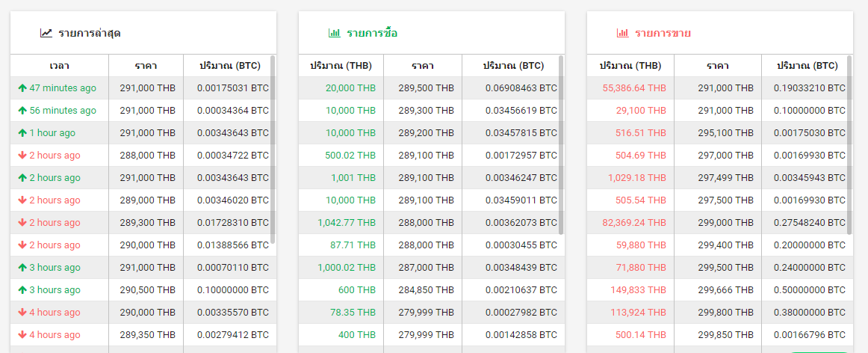Click the green up arrow beside 56 minutes ago
868x353 pixels.
pyautogui.click(x=22, y=111)
